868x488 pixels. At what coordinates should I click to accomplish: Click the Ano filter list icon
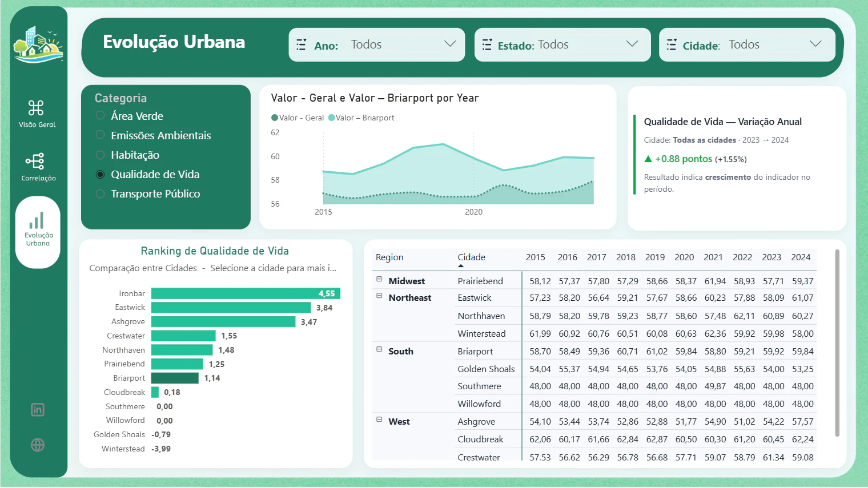tap(302, 45)
